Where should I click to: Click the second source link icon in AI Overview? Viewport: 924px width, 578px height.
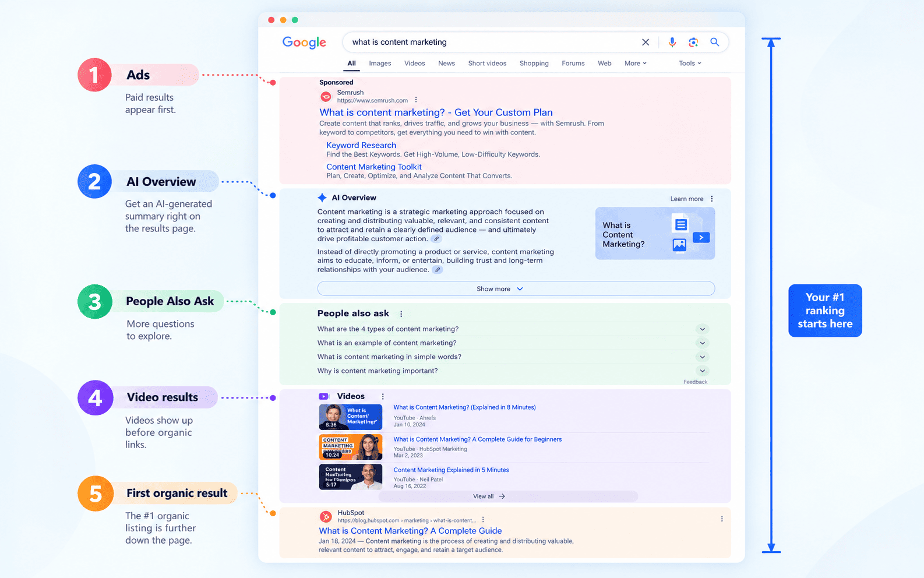(x=437, y=270)
